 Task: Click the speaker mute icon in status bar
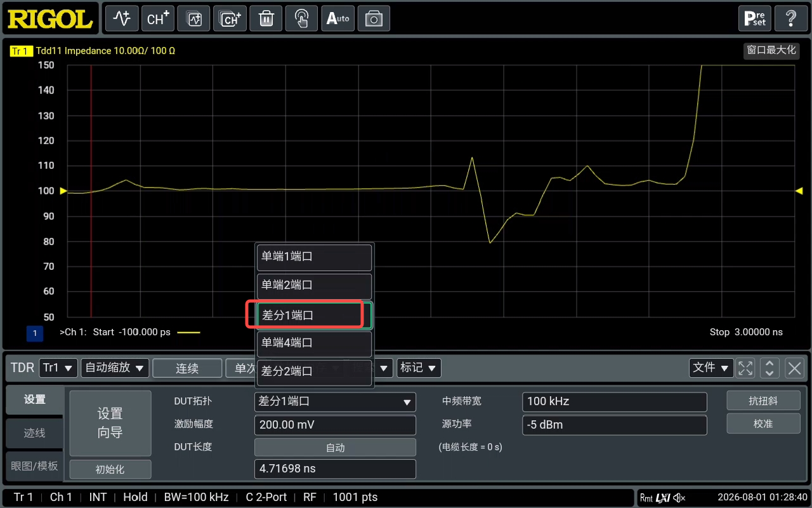click(679, 497)
